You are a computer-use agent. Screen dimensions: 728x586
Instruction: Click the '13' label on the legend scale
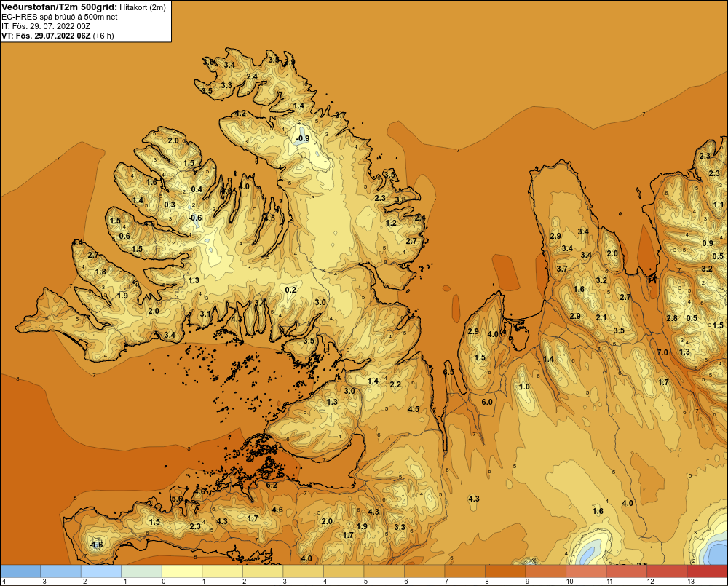click(691, 582)
